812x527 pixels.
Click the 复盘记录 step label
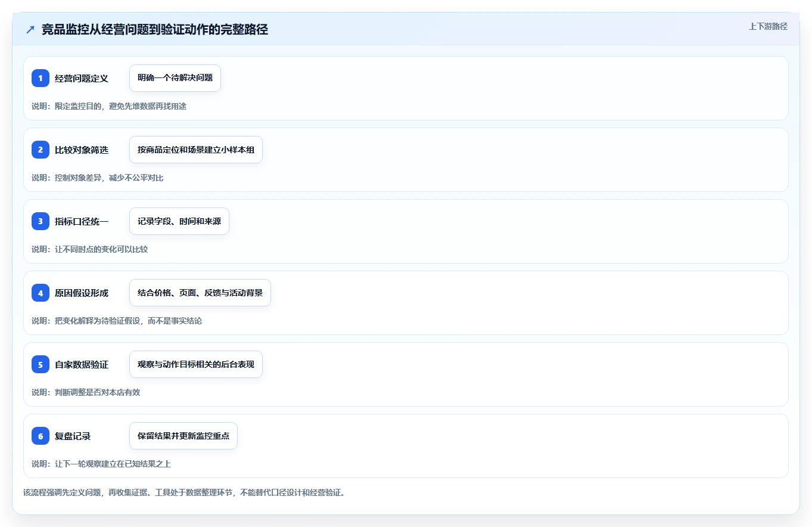pyautogui.click(x=73, y=436)
